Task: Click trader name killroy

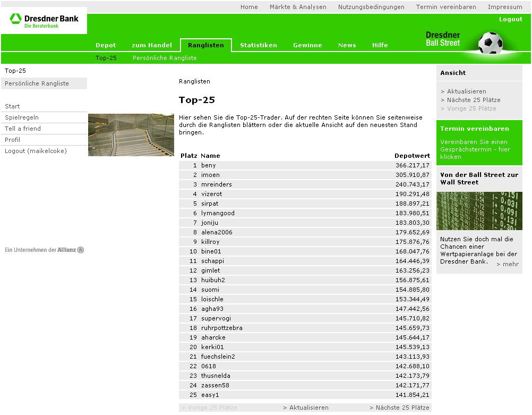Action: (210, 242)
